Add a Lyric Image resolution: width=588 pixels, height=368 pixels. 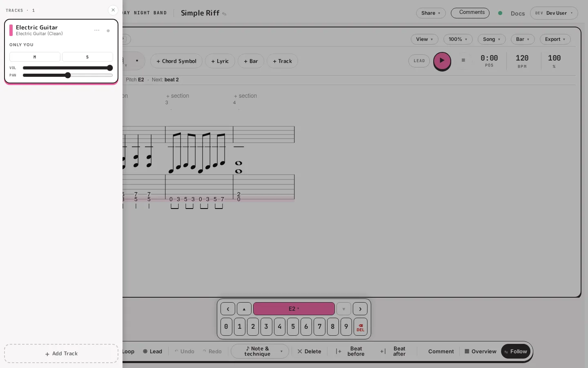point(220,61)
